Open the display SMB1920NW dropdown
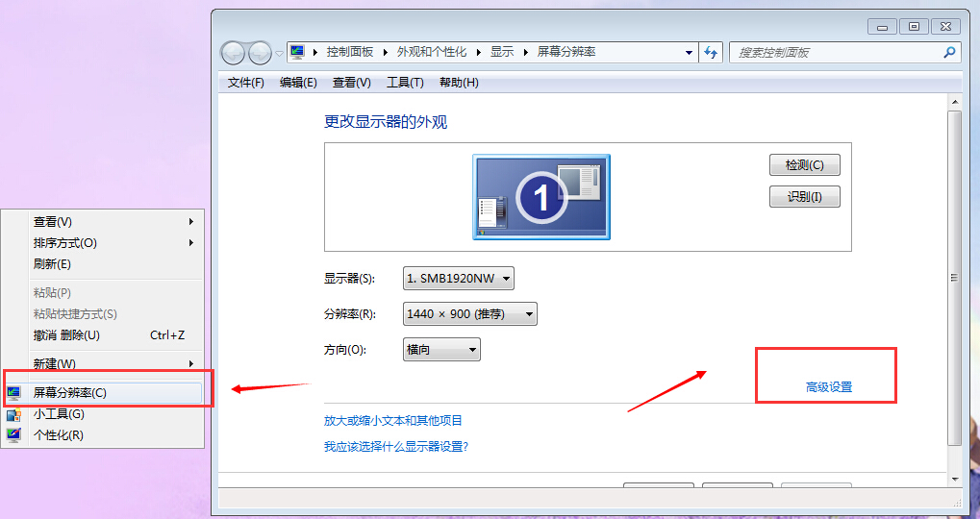 click(x=458, y=279)
